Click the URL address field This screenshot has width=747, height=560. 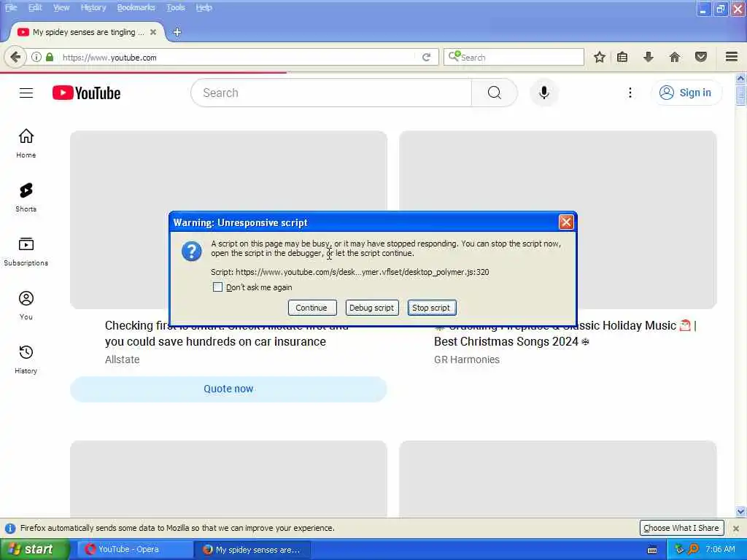(239, 57)
